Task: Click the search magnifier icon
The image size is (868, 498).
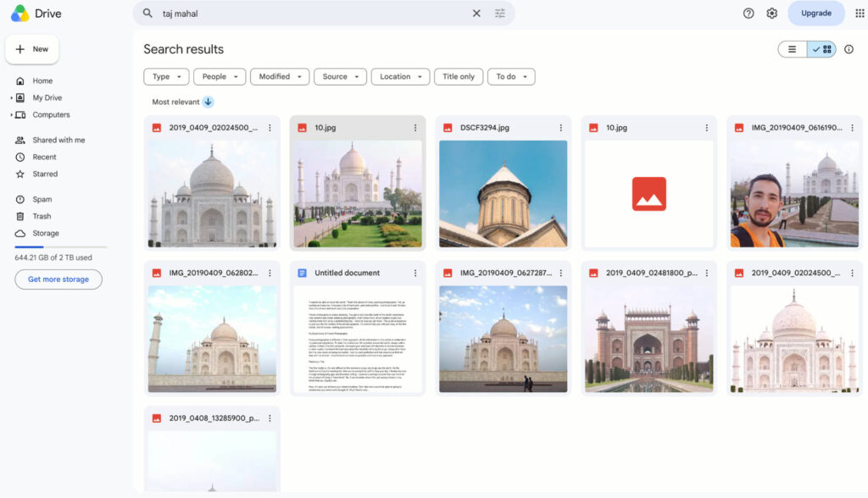Action: [x=147, y=14]
